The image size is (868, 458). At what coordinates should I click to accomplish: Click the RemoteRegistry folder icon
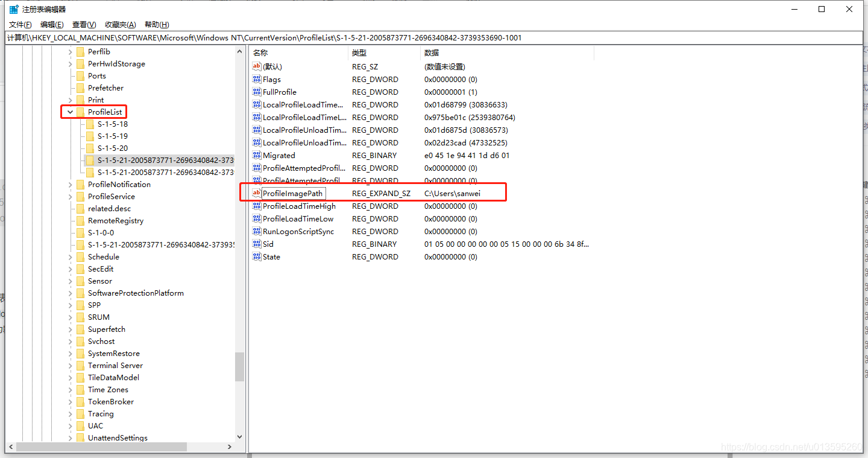[x=80, y=220]
